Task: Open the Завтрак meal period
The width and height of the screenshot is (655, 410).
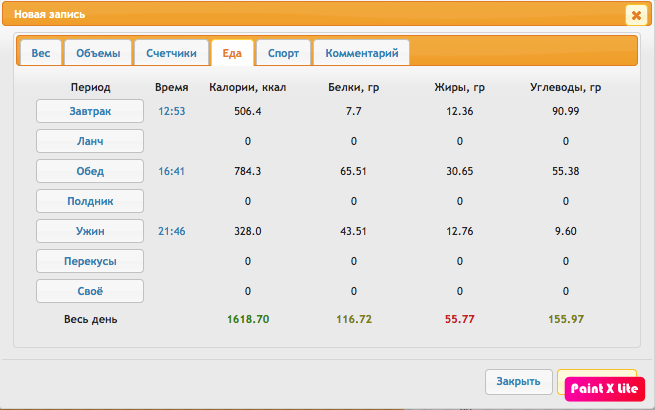Action: (90, 111)
